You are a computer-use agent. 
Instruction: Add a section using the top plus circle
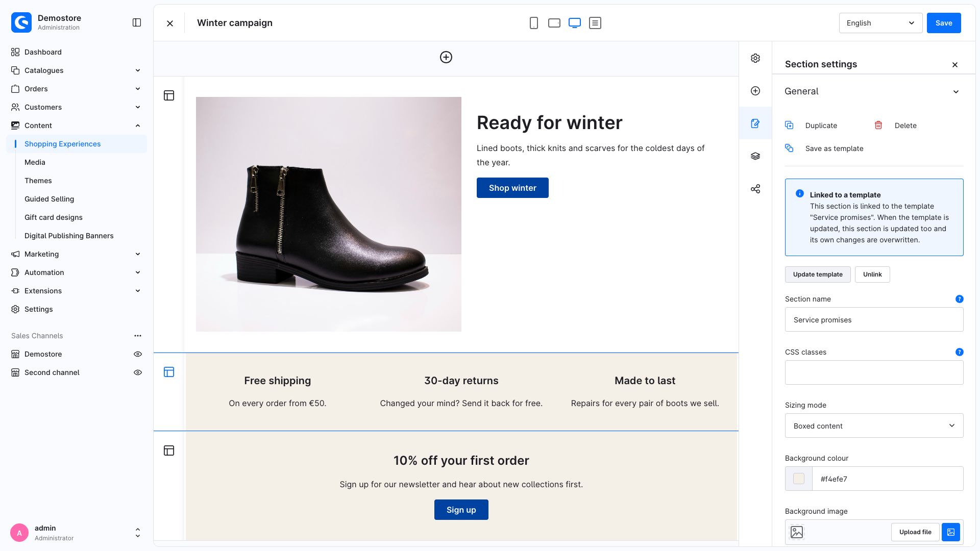[x=446, y=57]
